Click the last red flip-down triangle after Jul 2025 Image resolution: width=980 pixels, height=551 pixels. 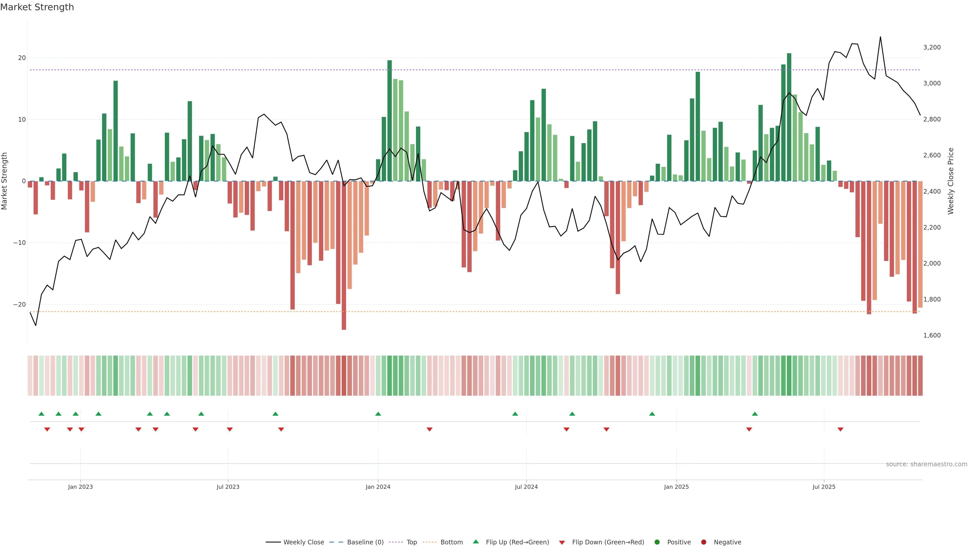(840, 429)
